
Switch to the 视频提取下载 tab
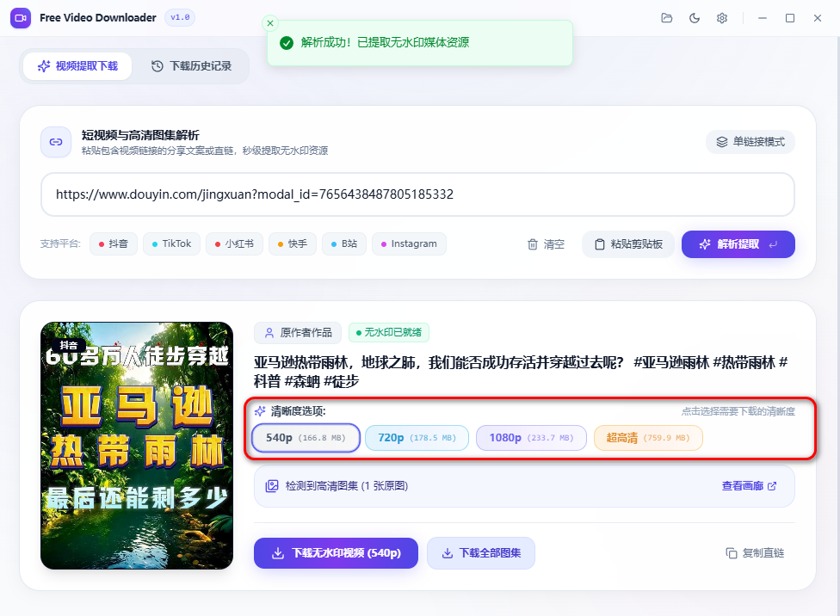coord(77,66)
